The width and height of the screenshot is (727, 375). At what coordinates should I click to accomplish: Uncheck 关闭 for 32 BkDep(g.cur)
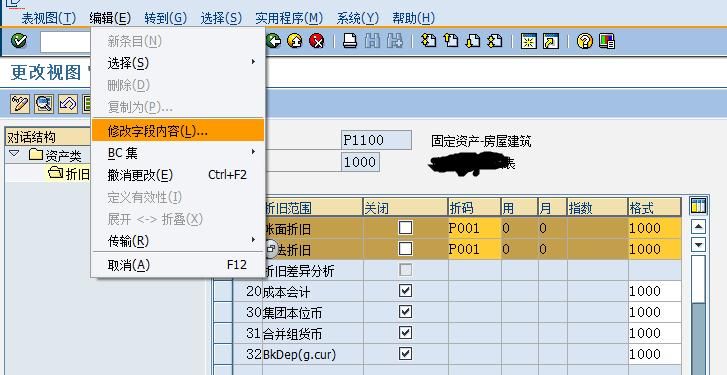(x=406, y=354)
